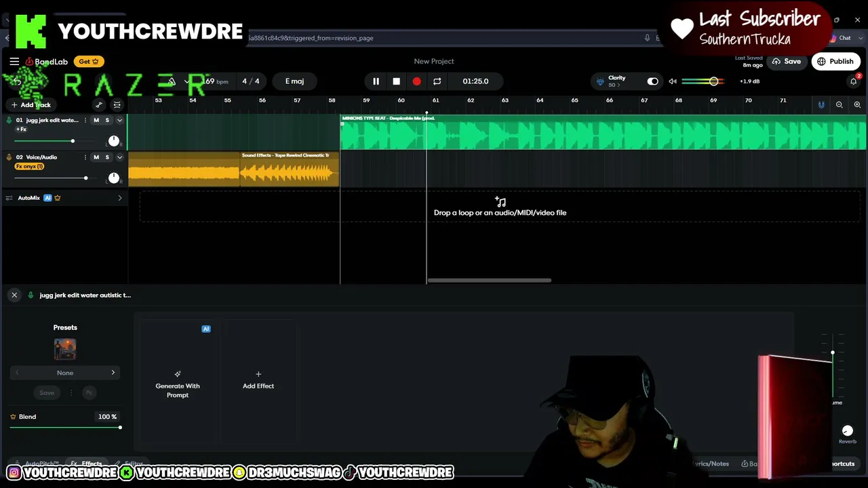The width and height of the screenshot is (868, 488).
Task: Select the MINIONS TYPE BEAT green audio clip
Action: coord(603,132)
